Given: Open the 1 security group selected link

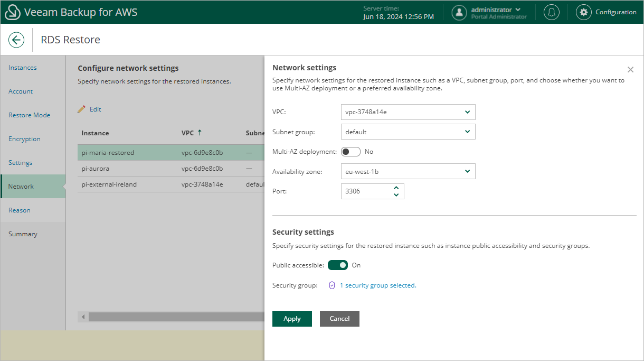Looking at the screenshot, I should pyautogui.click(x=378, y=285).
